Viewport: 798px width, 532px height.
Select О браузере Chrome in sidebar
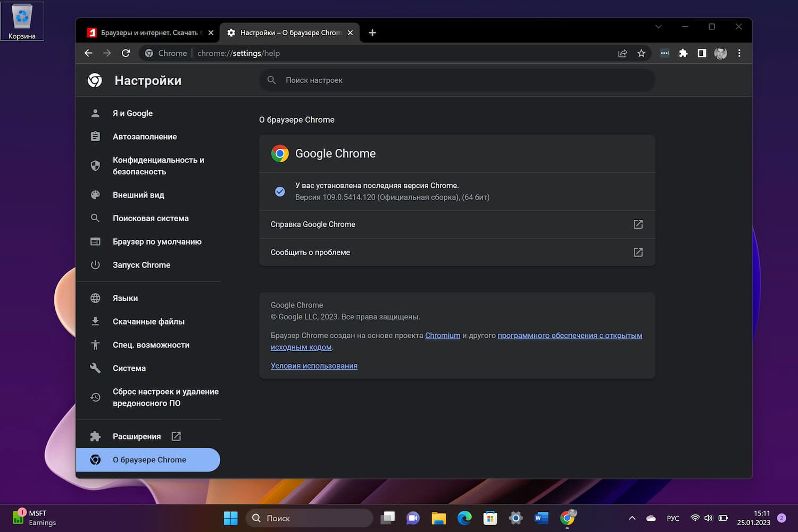(148, 460)
